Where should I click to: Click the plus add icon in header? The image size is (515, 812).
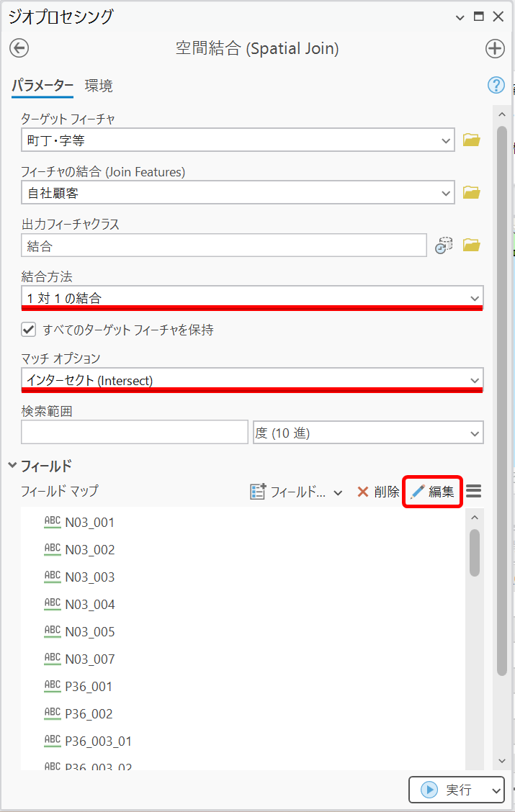(495, 48)
